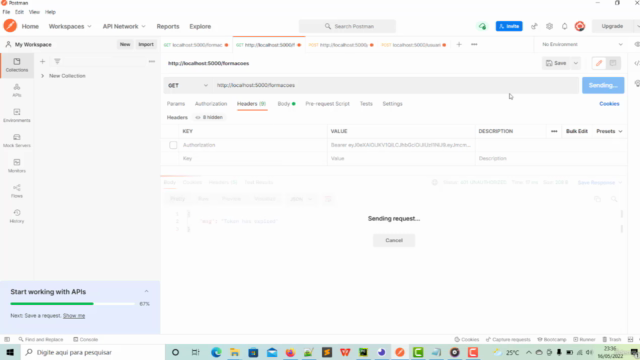Open headers table column options ellipsis

(x=554, y=131)
